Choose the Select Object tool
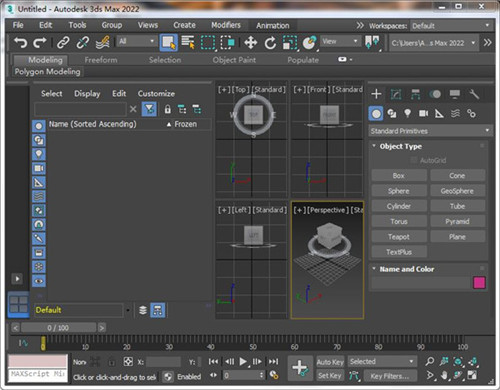The image size is (500, 390). click(168, 43)
